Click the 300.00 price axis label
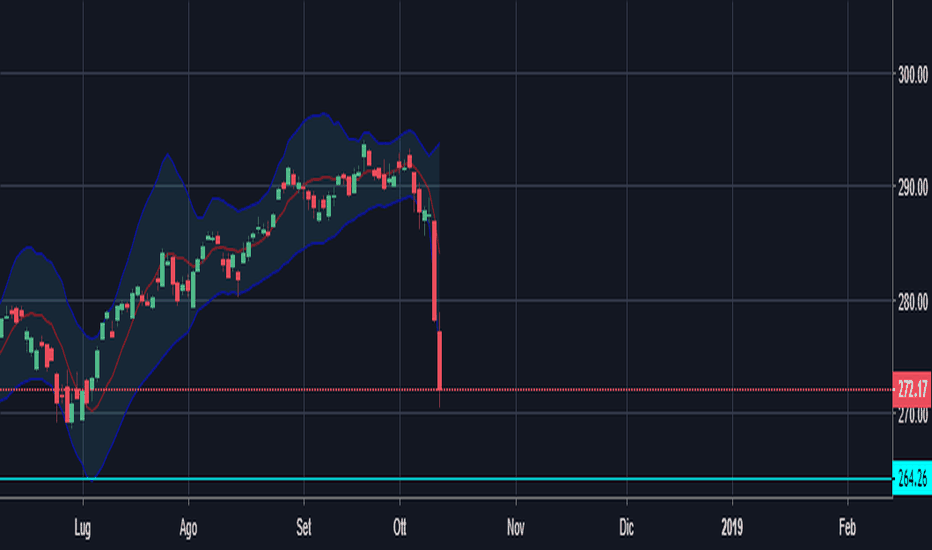Image resolution: width=932 pixels, height=550 pixels. (x=912, y=75)
